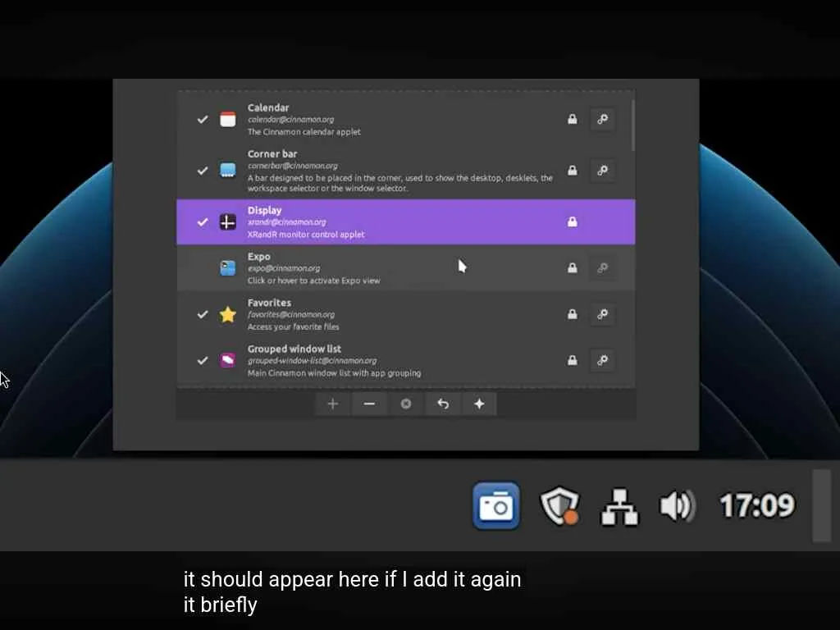Click the checkmark on the Display row
Image resolution: width=840 pixels, height=630 pixels.
pyautogui.click(x=202, y=221)
